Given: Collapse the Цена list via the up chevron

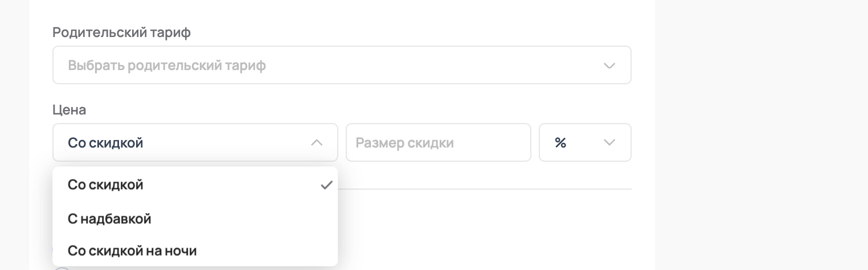Looking at the screenshot, I should [x=317, y=142].
